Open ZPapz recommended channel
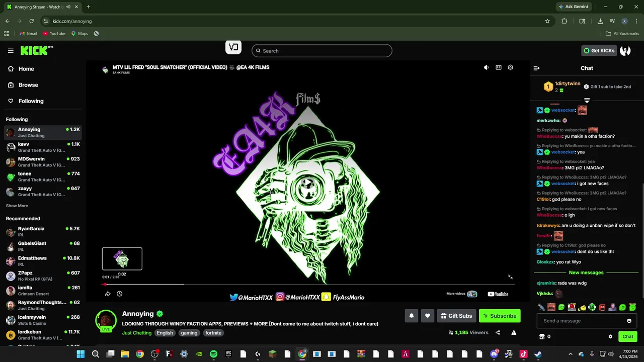Screen dimensions: 644x362 point(43,276)
